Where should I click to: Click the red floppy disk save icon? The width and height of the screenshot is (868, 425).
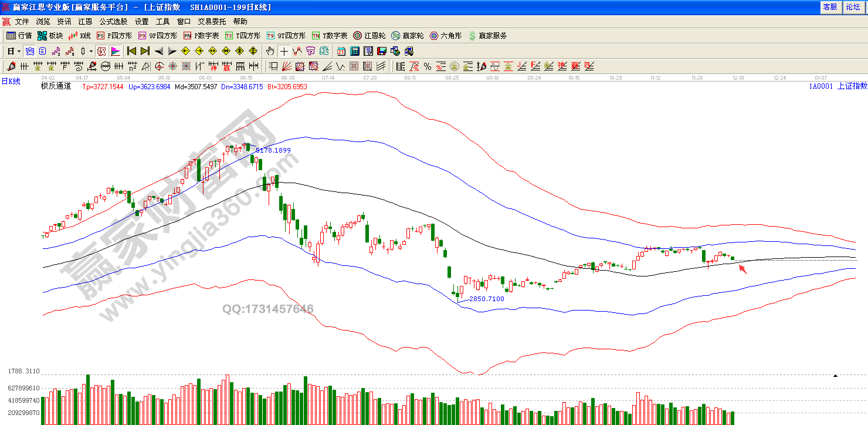click(x=382, y=51)
